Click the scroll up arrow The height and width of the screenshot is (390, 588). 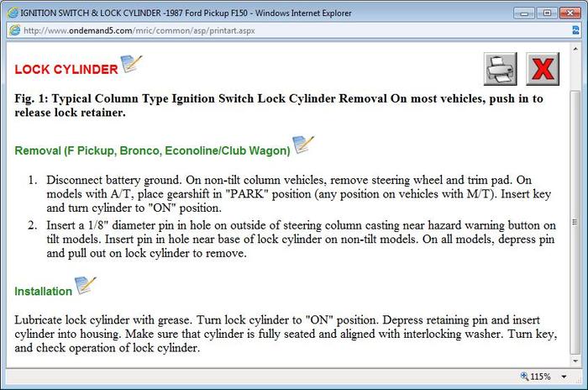tap(575, 49)
